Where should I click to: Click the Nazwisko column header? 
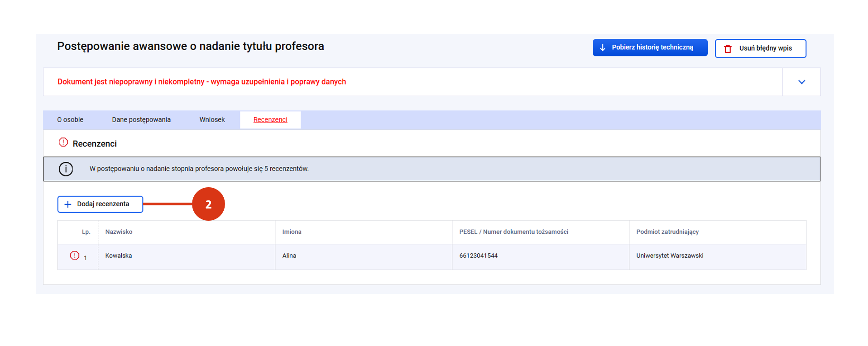point(119,232)
